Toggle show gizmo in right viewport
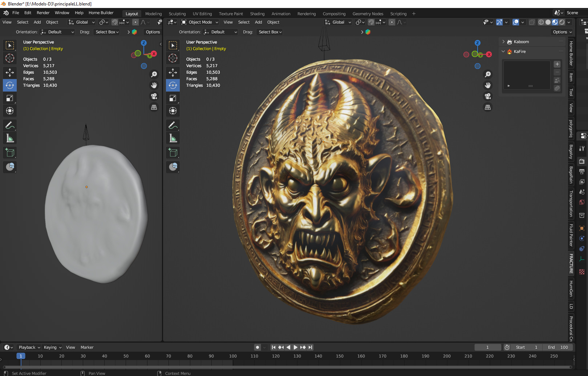 499,22
